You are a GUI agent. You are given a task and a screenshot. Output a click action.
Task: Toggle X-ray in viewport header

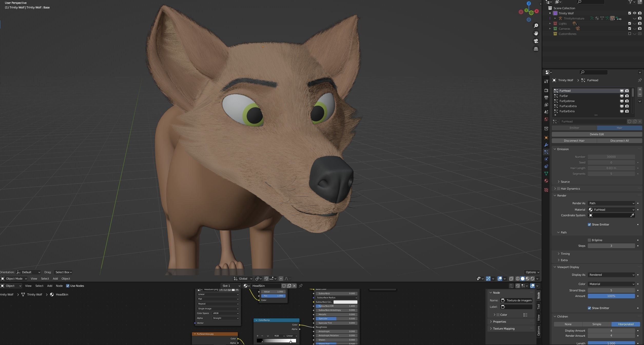click(x=511, y=279)
